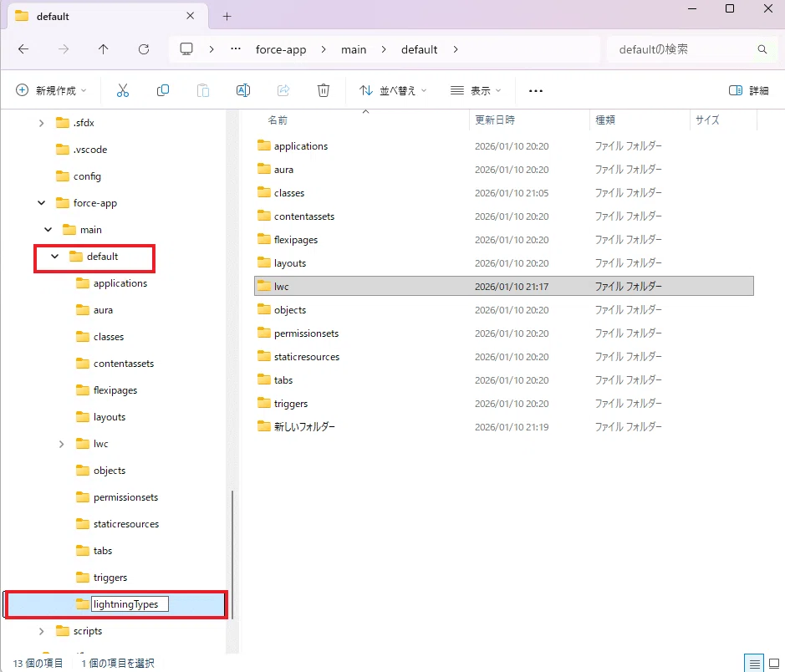Open the 新規作成 dropdown

[x=51, y=90]
